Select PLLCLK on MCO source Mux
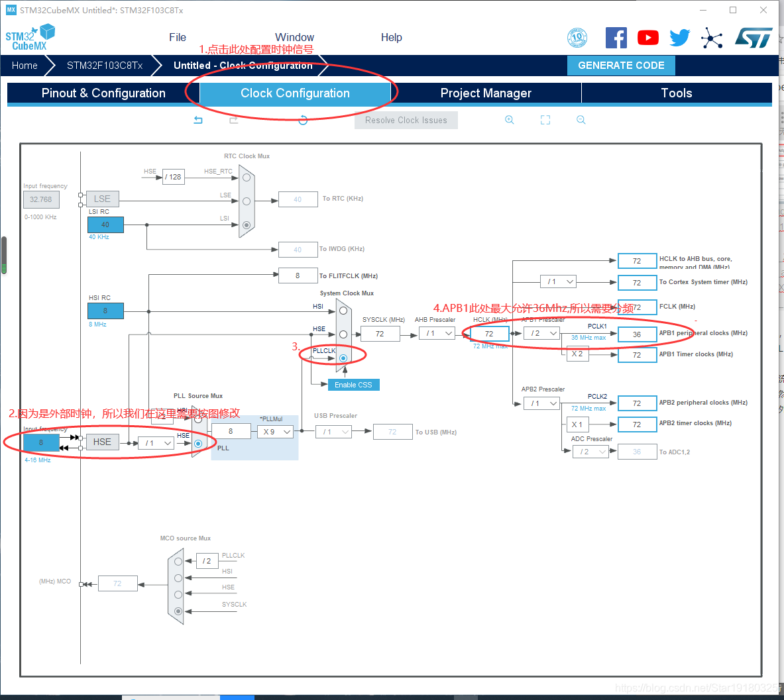This screenshot has width=784, height=700. (x=178, y=562)
